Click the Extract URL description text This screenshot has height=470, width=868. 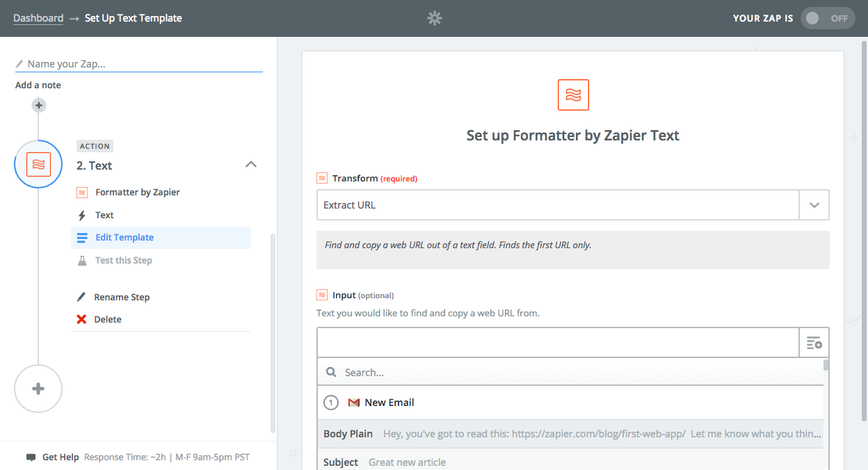[458, 245]
